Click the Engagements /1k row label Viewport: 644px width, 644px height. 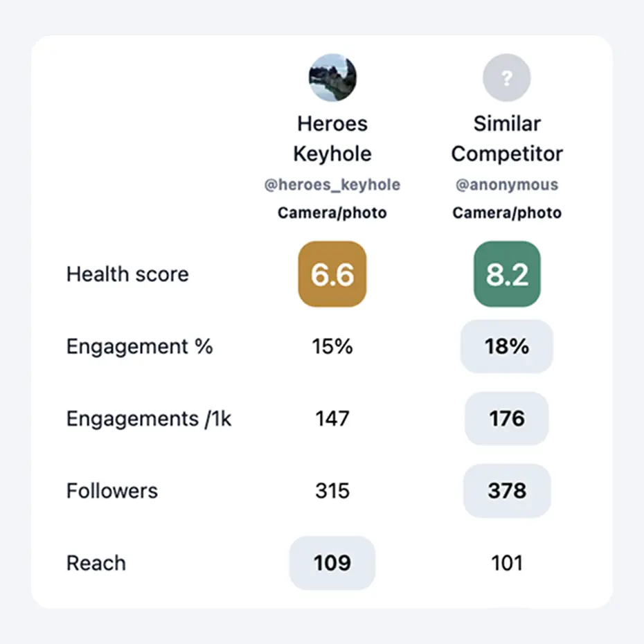149,419
